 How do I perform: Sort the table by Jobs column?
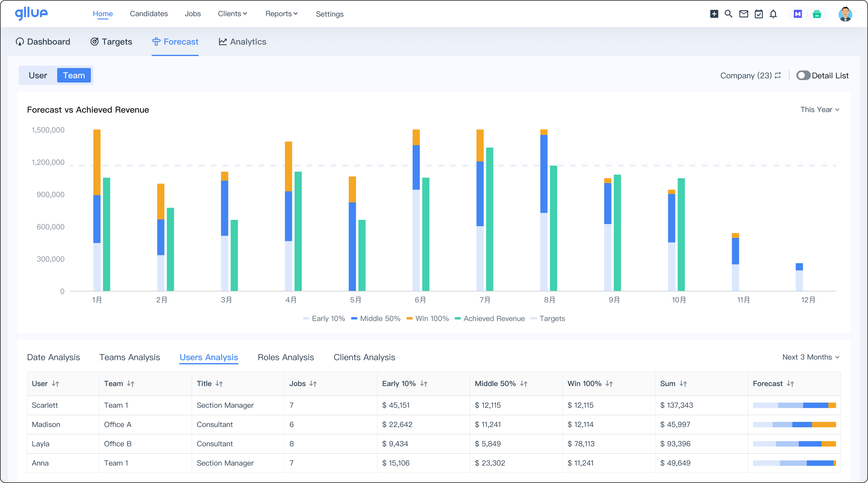(313, 384)
